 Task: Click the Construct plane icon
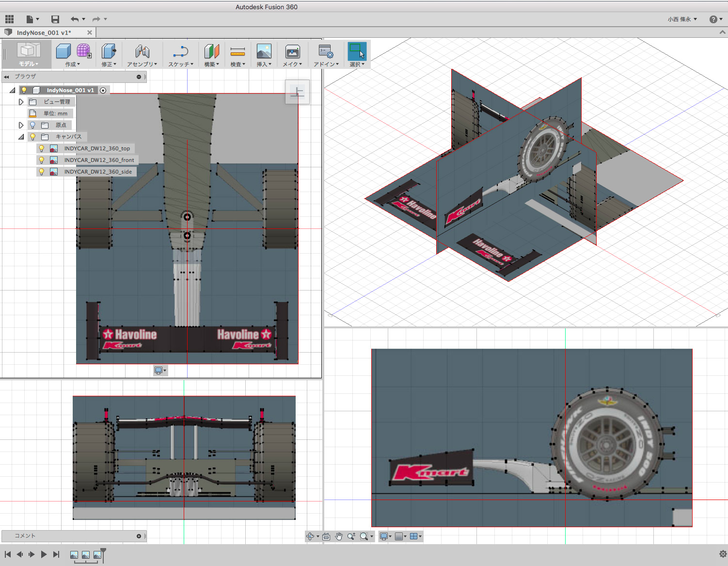tap(212, 51)
